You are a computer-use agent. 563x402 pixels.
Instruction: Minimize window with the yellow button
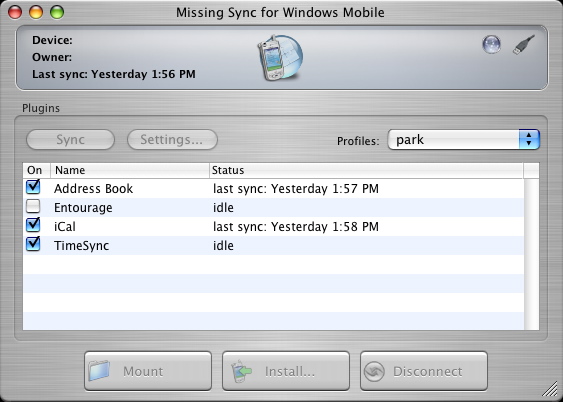36,12
